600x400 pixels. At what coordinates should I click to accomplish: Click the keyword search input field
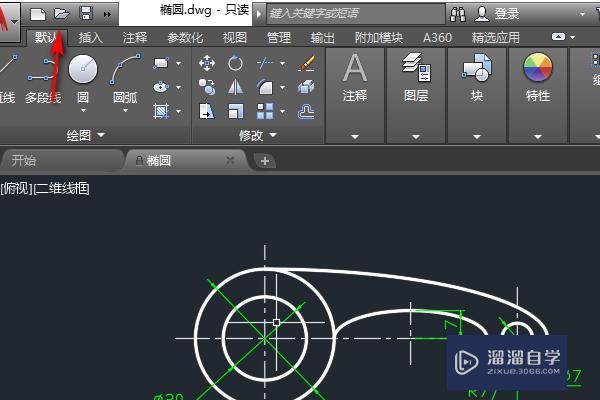[x=355, y=14]
